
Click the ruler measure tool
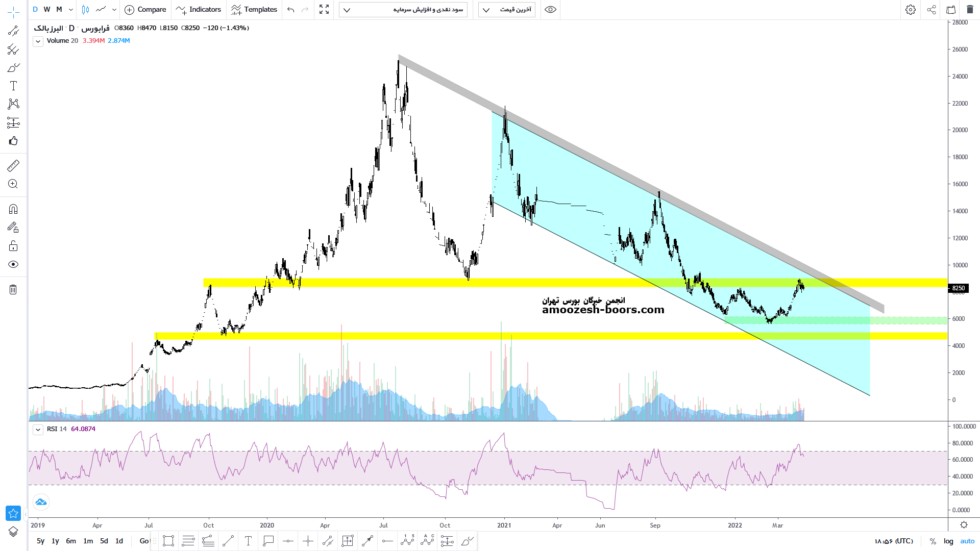[13, 165]
